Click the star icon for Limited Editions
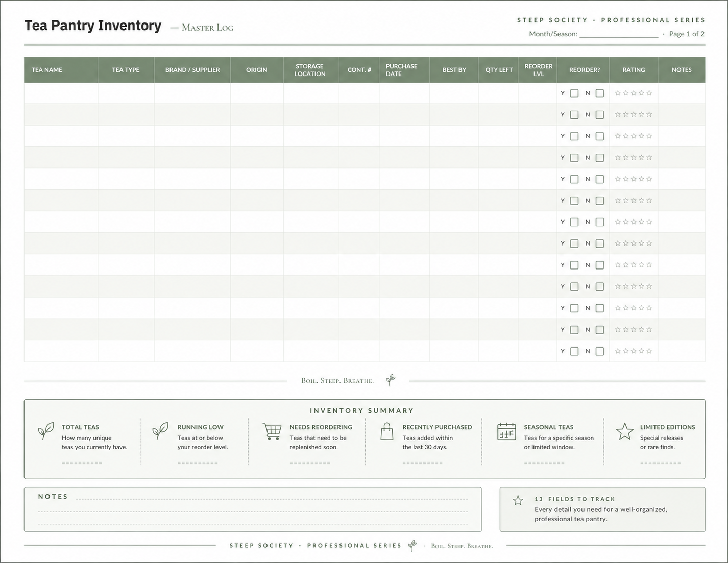The image size is (728, 563). 624,431
